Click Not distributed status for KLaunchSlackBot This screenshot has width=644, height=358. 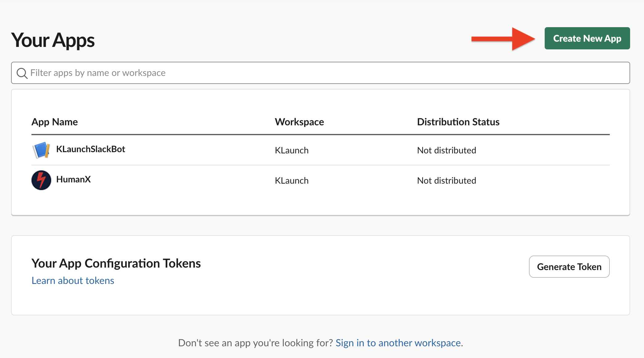pyautogui.click(x=446, y=150)
